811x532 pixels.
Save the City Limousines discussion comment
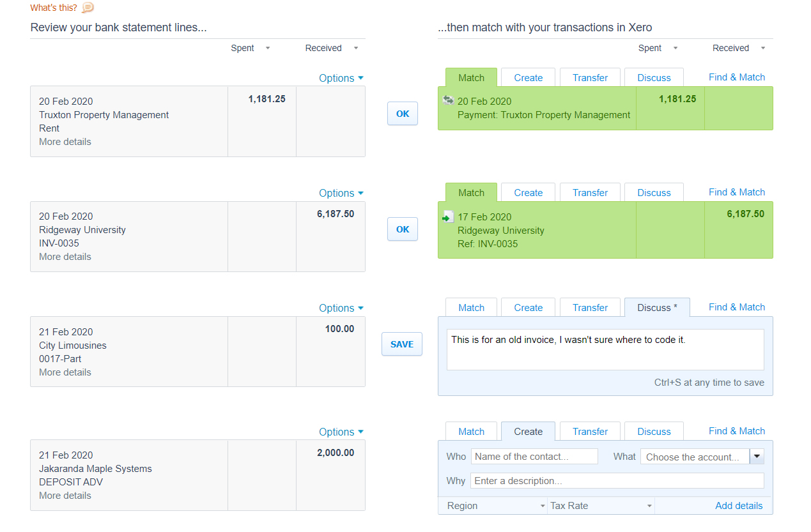click(402, 344)
